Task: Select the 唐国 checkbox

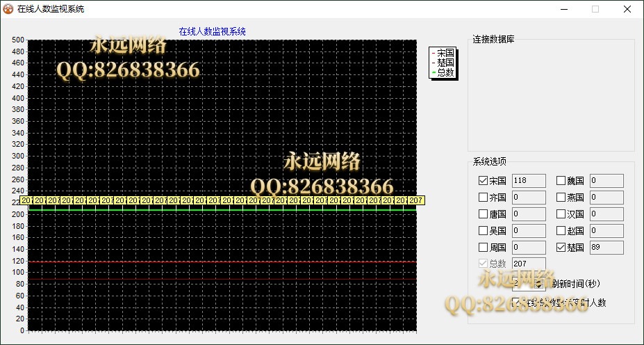Action: tap(484, 214)
